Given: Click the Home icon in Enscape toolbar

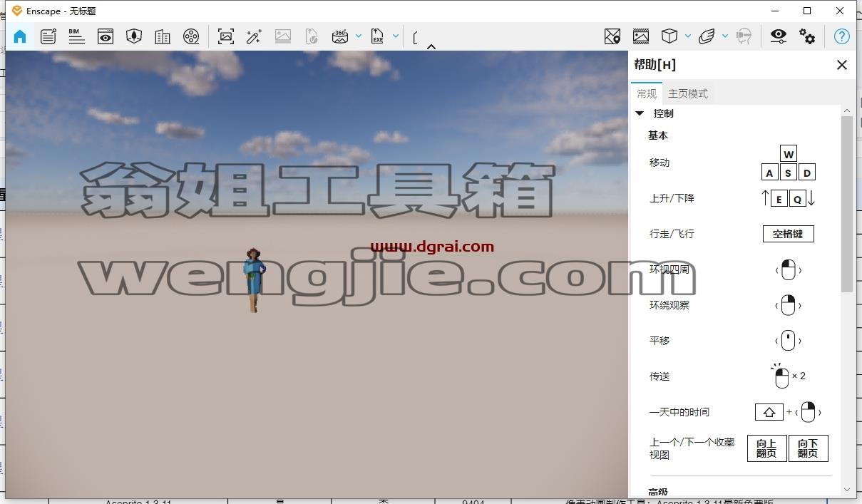Looking at the screenshot, I should click(20, 36).
